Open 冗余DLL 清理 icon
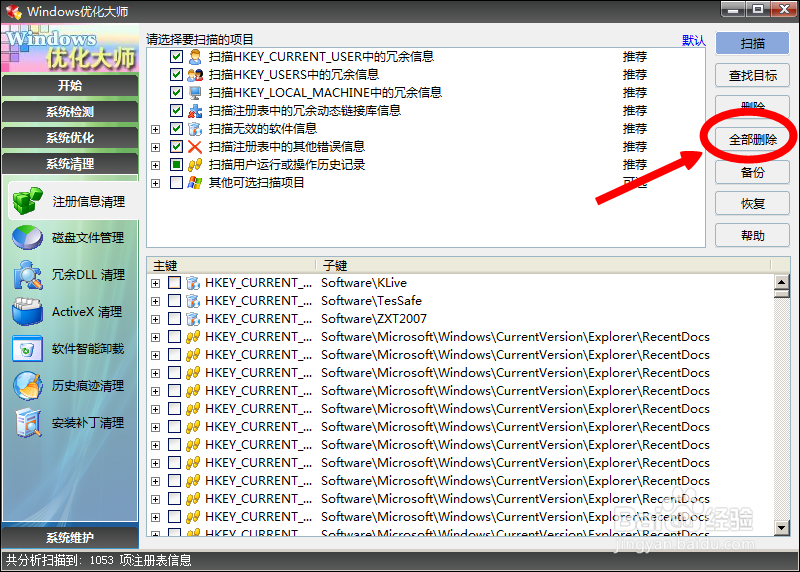 tap(28, 275)
